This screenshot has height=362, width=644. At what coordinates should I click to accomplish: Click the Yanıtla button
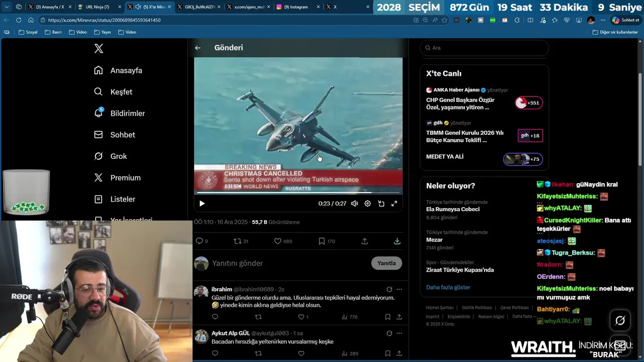[386, 263]
